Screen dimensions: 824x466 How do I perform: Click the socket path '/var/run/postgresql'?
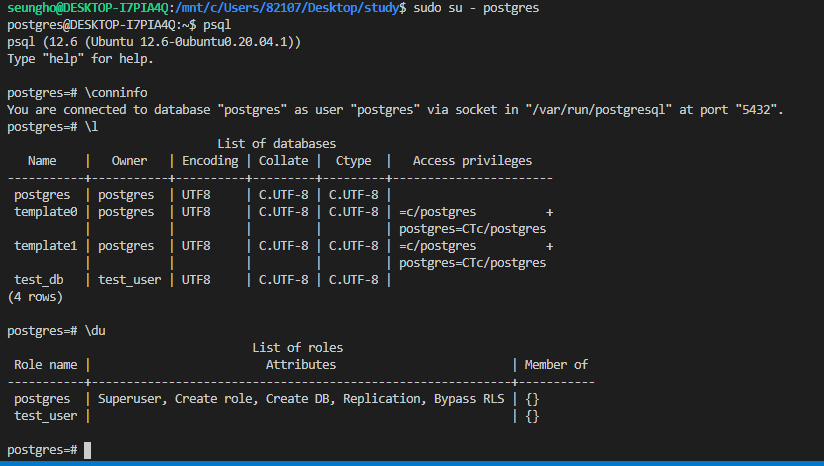[599, 109]
